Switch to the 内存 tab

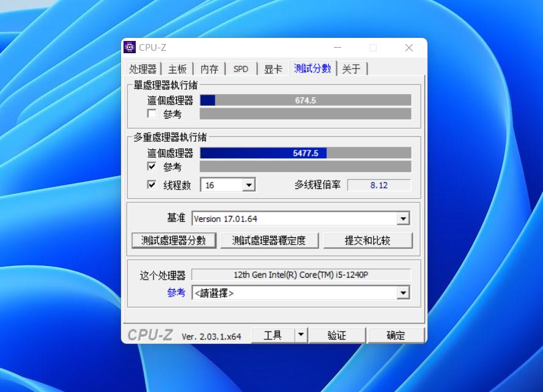208,68
